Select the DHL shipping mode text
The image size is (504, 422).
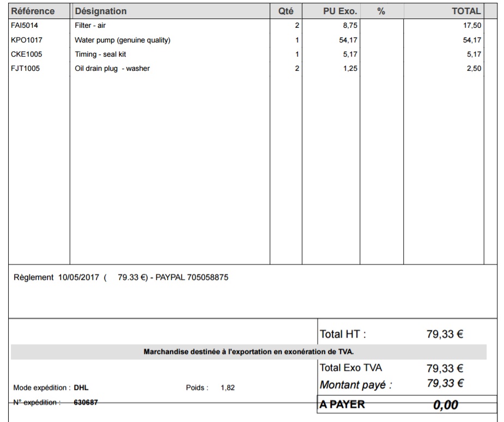(81, 388)
